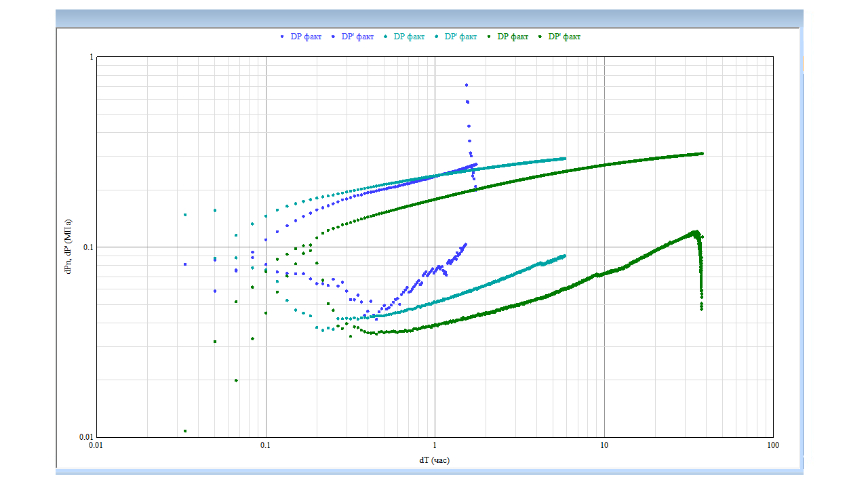Click the green "DP факт" legend entry
This screenshot has width=868, height=488.
[513, 37]
